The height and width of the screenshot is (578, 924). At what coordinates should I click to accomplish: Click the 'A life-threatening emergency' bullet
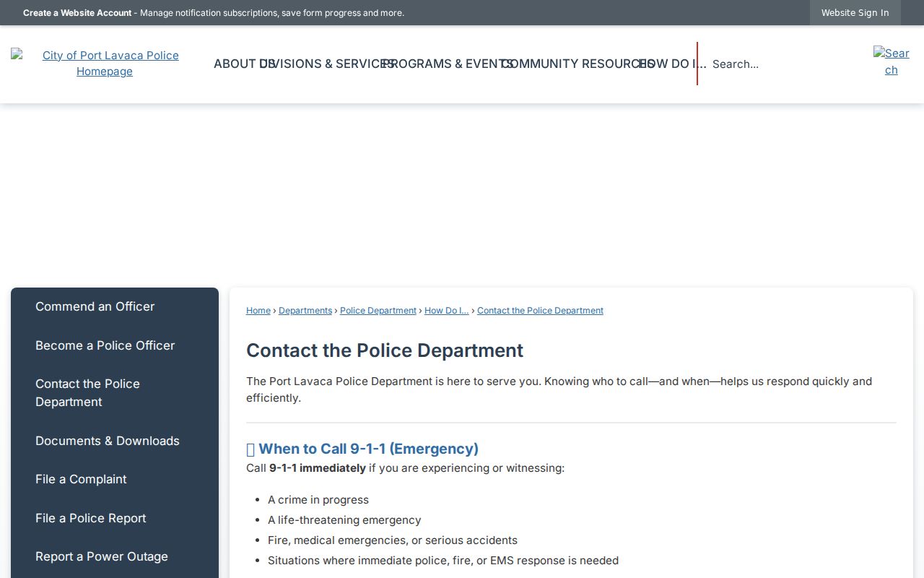pyautogui.click(x=344, y=520)
